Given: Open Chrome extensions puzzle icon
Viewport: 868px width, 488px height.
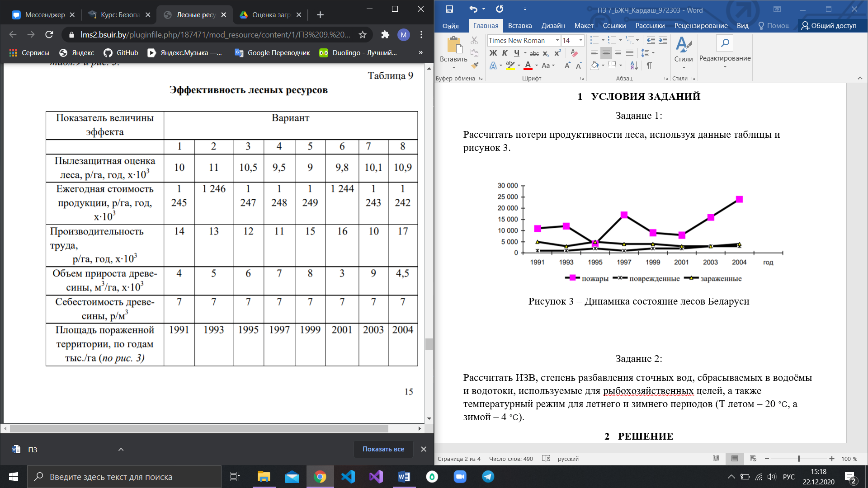Looking at the screenshot, I should (385, 35).
